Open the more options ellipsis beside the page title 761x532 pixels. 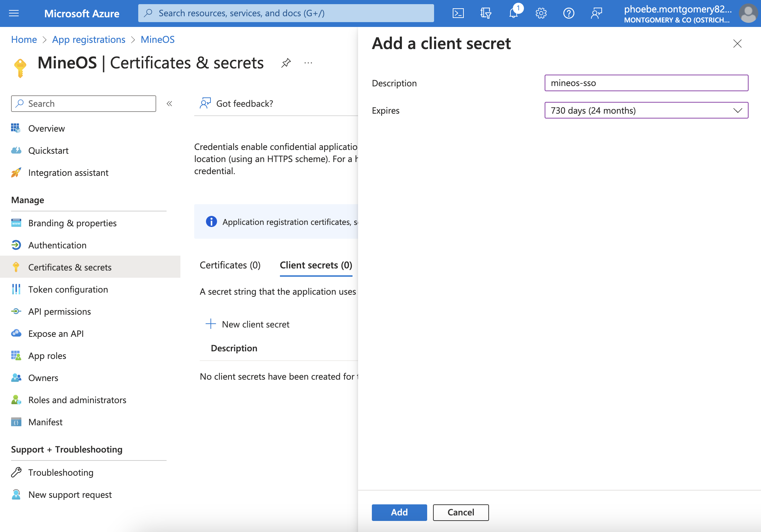308,63
